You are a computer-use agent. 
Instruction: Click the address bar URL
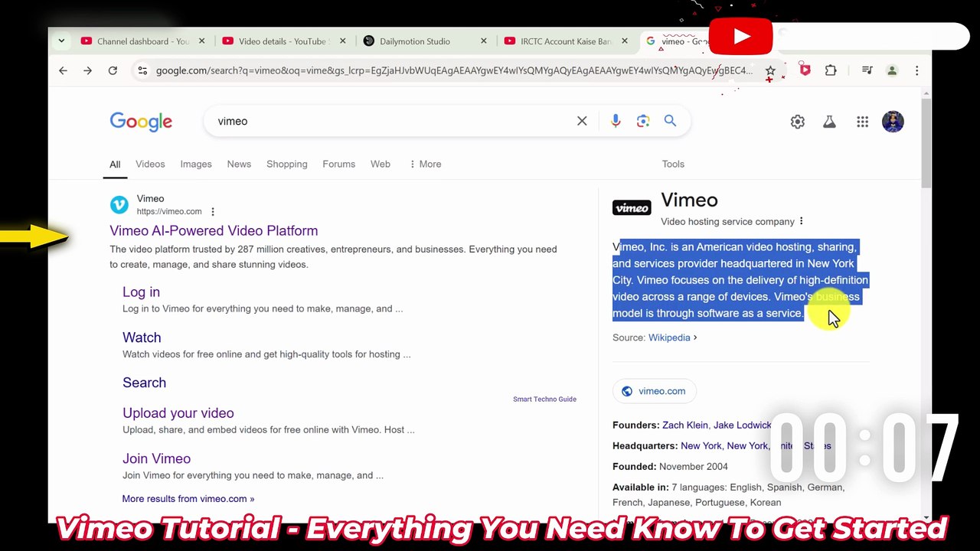tap(454, 70)
